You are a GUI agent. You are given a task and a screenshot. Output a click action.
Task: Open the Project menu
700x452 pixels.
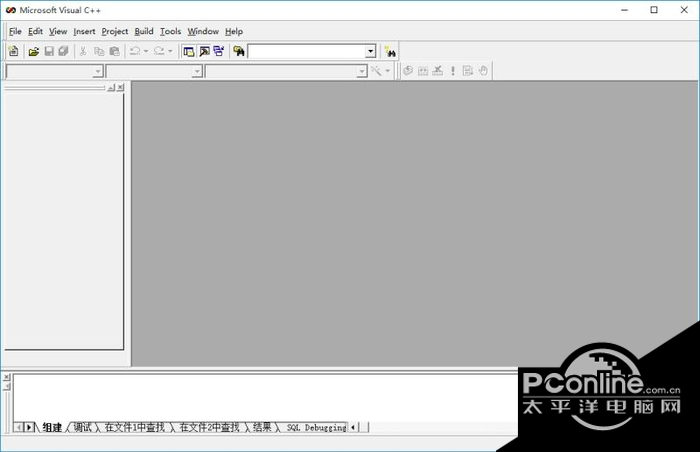(x=115, y=31)
